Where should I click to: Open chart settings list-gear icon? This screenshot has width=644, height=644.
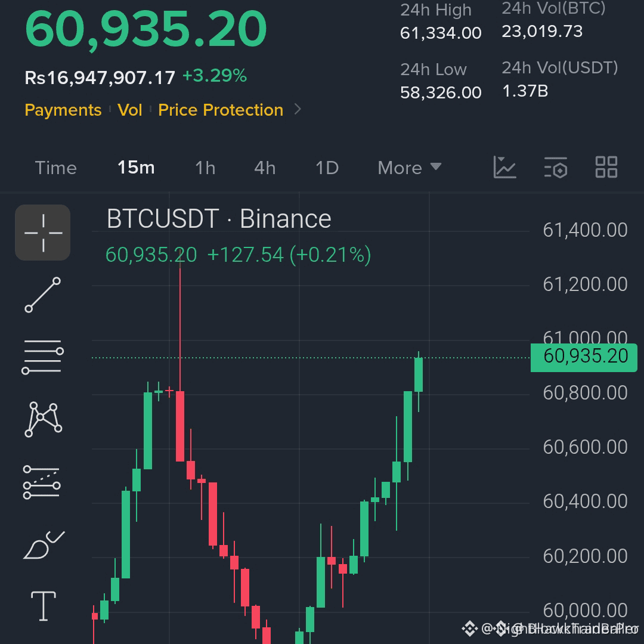[556, 167]
